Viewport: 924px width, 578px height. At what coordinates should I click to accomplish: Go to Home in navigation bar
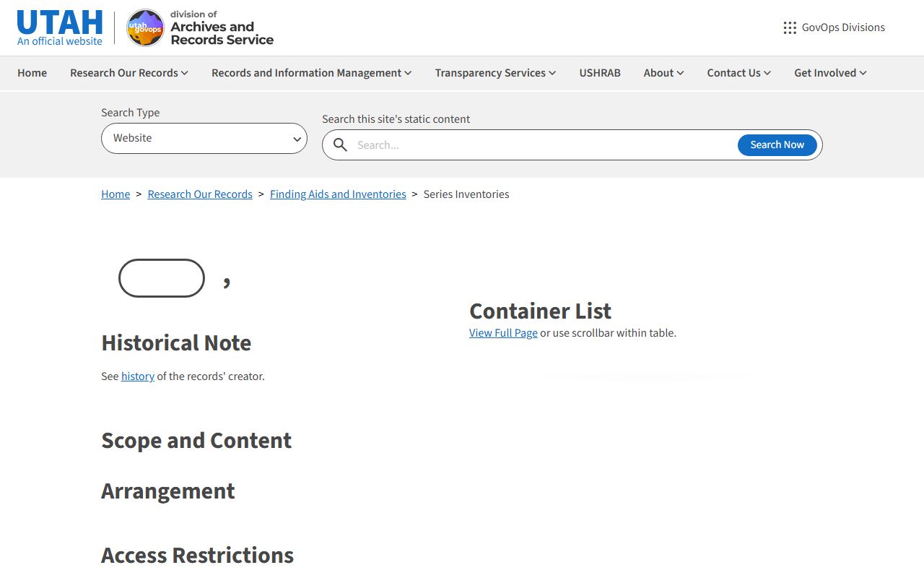click(32, 73)
